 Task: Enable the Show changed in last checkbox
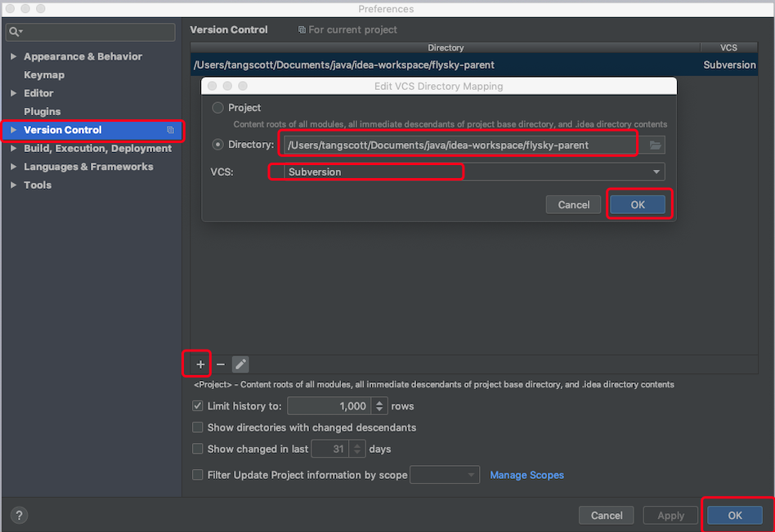pyautogui.click(x=197, y=449)
